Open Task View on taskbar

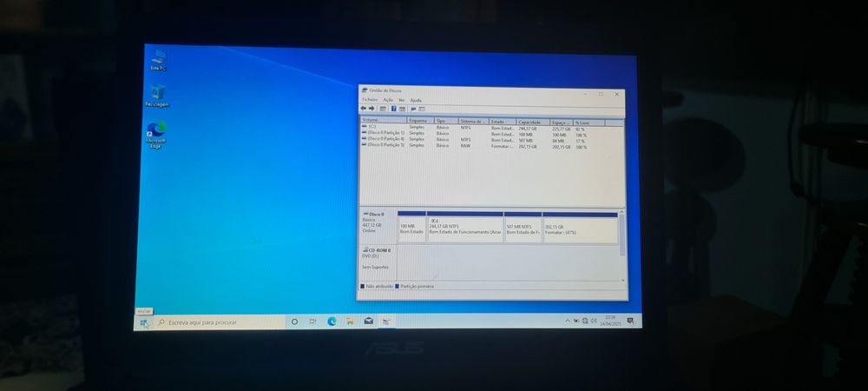(x=312, y=321)
